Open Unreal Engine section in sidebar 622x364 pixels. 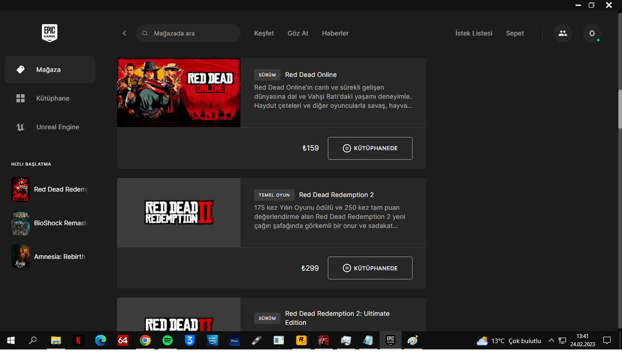[x=50, y=127]
